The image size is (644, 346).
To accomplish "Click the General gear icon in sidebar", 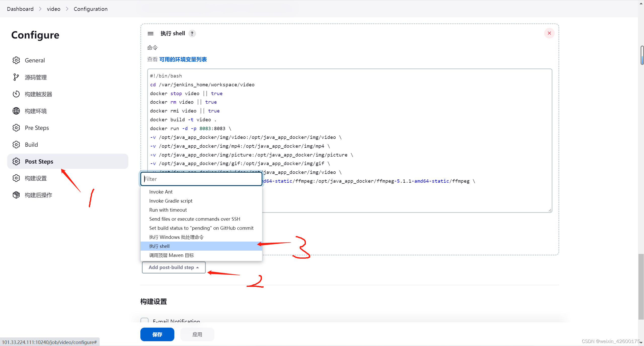I will coord(16,60).
